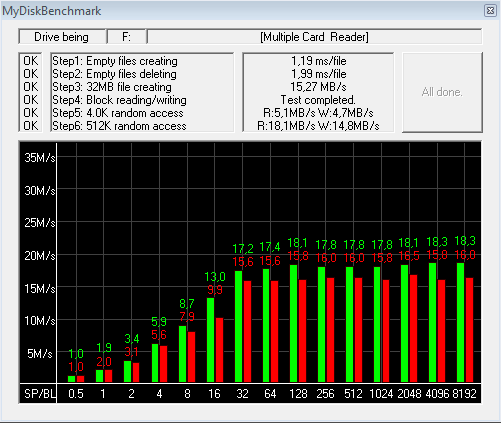This screenshot has width=501, height=423.
Task: Click the '128' block size label
Action: (x=298, y=394)
